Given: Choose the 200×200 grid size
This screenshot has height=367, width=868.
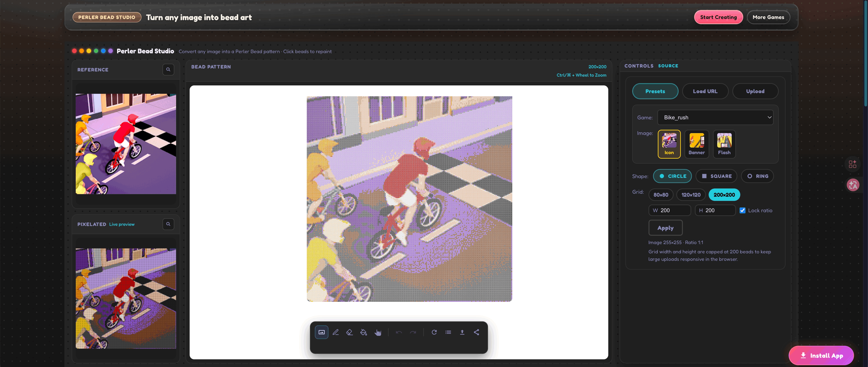Looking at the screenshot, I should coord(724,194).
